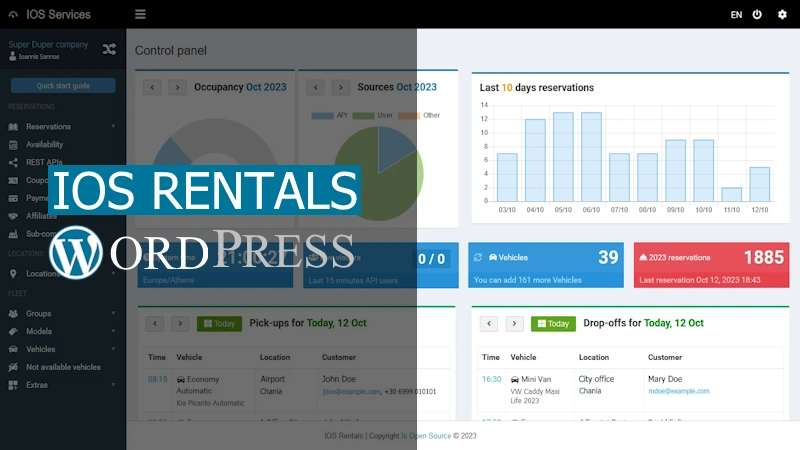
Task: Open the 16:30 drop-off time link
Action: click(x=492, y=379)
